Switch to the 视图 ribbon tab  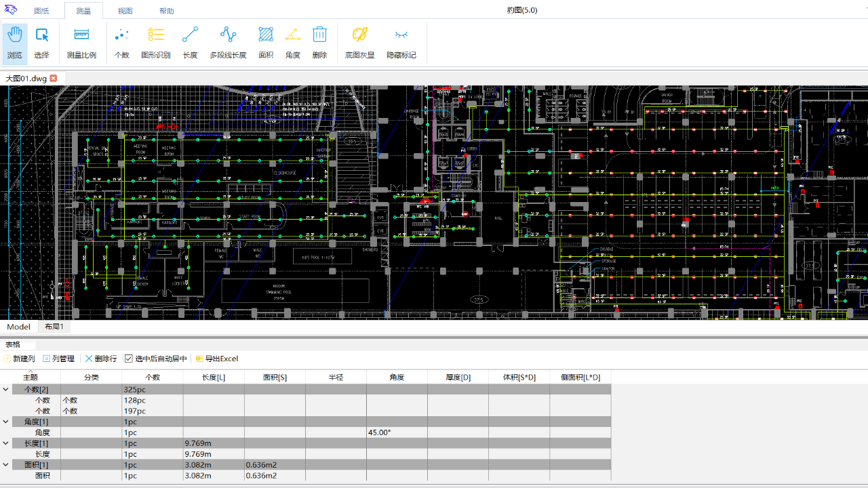pyautogui.click(x=125, y=11)
